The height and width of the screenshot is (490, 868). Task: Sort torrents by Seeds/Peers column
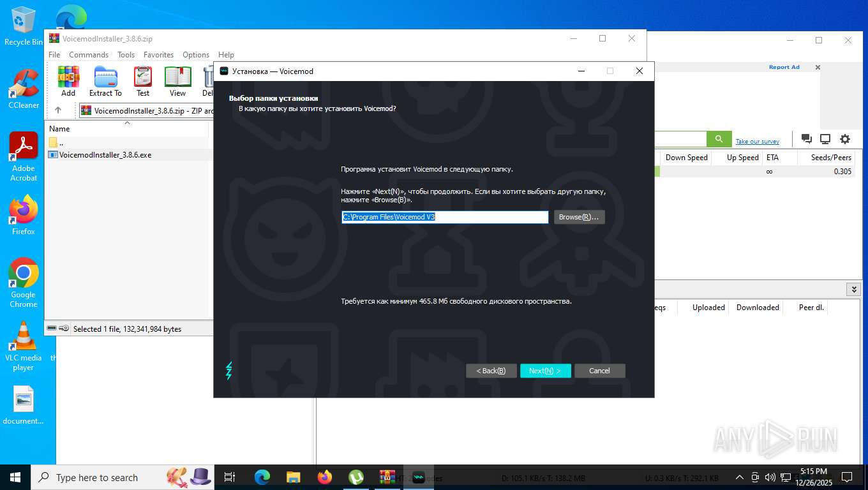click(x=826, y=158)
